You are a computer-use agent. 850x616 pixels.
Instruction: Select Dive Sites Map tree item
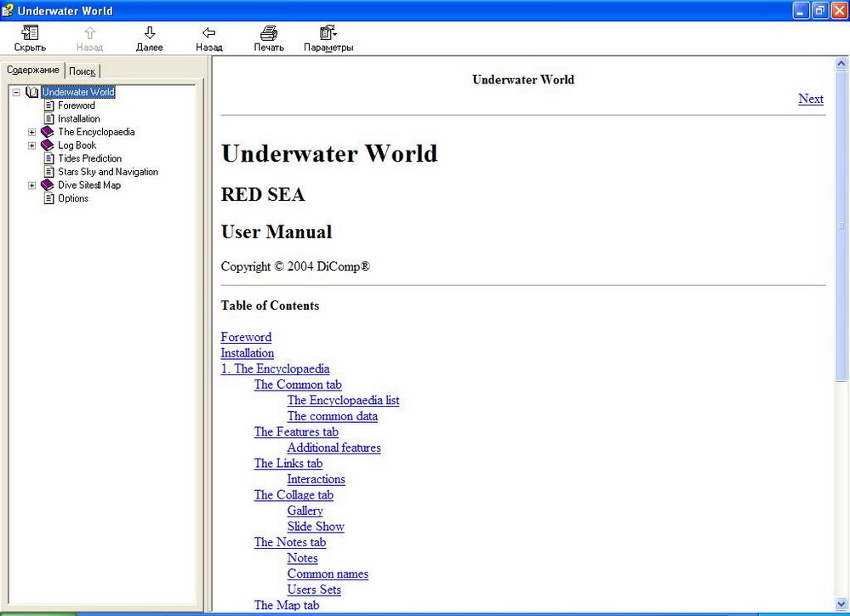[x=89, y=185]
